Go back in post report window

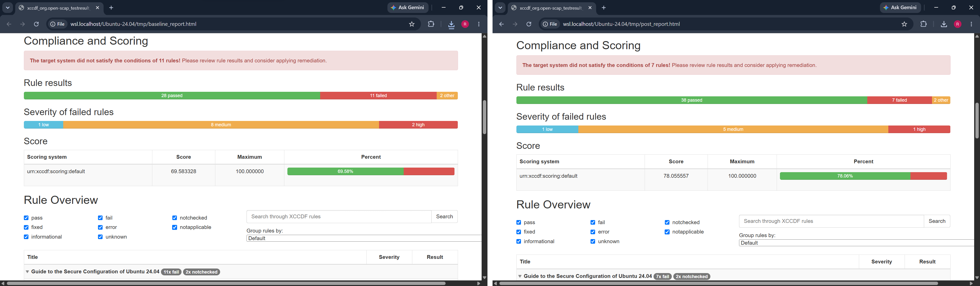[x=501, y=24]
